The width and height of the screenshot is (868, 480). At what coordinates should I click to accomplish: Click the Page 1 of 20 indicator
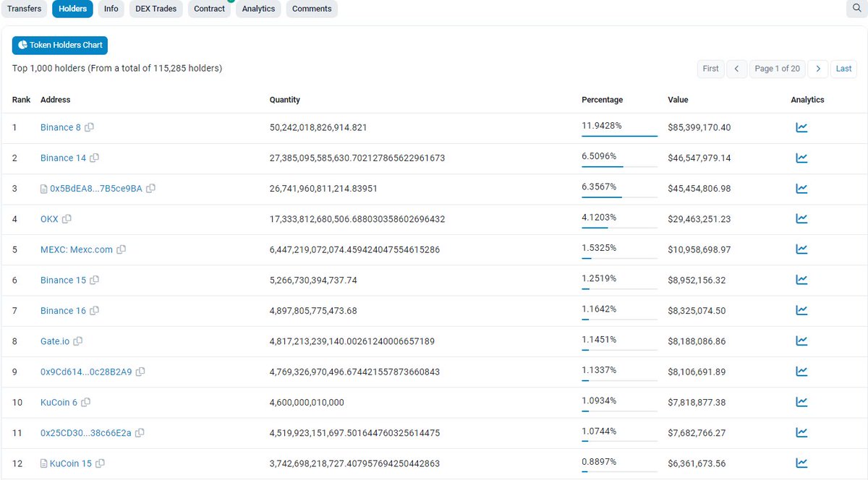tap(778, 69)
